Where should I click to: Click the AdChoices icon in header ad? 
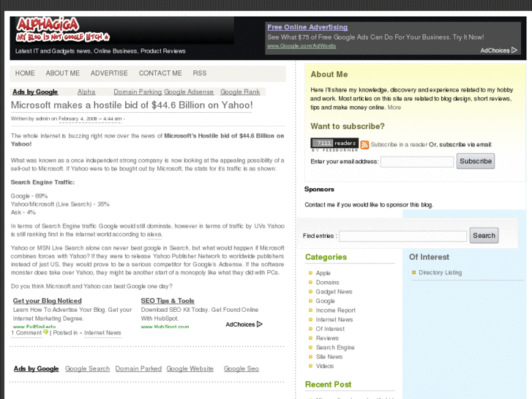click(x=514, y=51)
